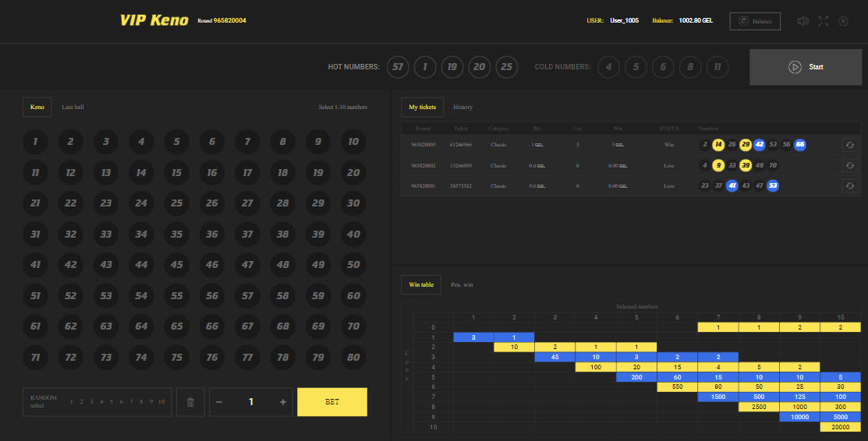The image size is (868, 441).
Task: Repeat ticket 15266099 using its refresh icon
Action: (x=849, y=165)
